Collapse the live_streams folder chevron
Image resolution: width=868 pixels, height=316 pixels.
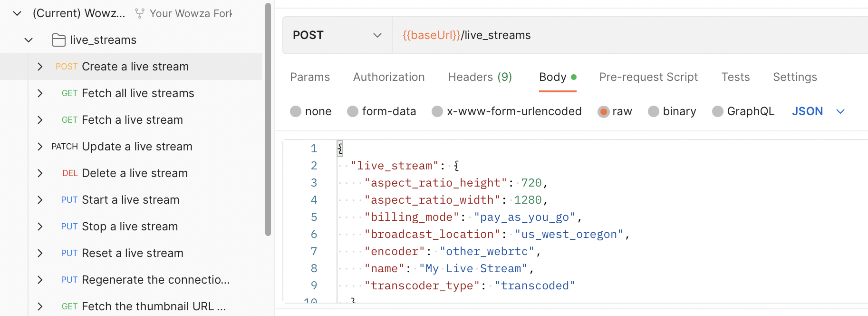pos(29,40)
